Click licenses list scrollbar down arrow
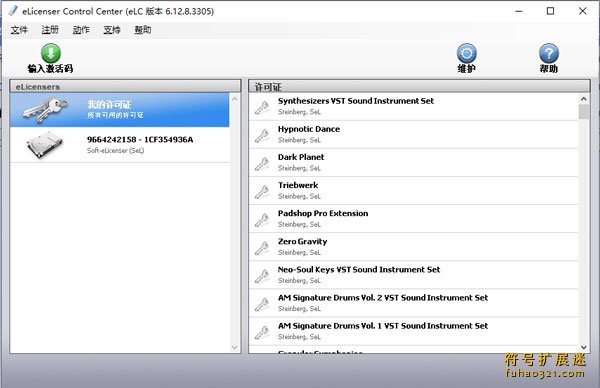Image resolution: width=600 pixels, height=388 pixels. (584, 347)
